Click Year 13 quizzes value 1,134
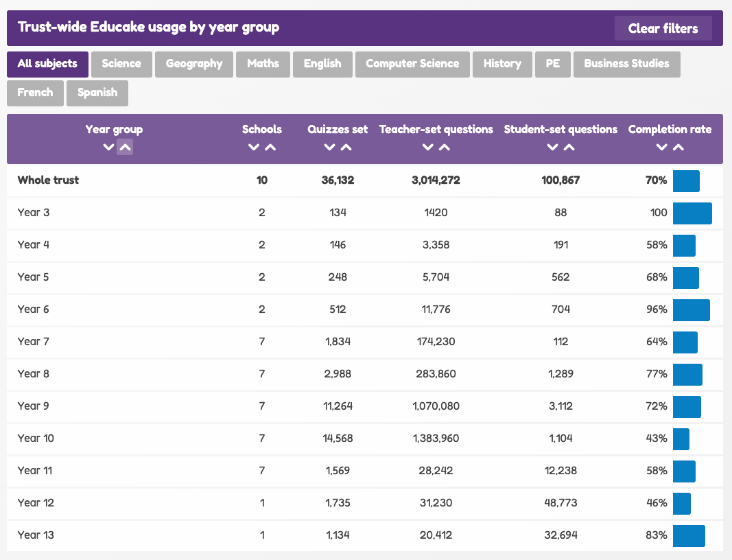Screen dimensions: 732x560 pyautogui.click(x=338, y=535)
